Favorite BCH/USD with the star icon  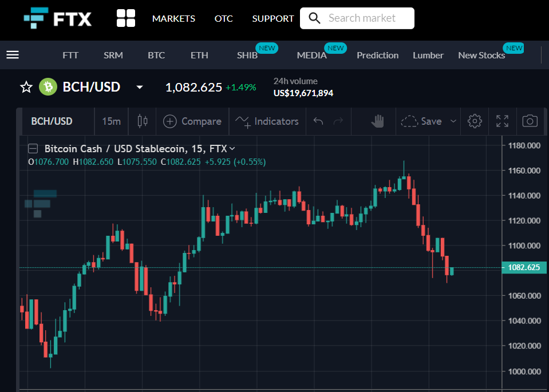pos(26,87)
